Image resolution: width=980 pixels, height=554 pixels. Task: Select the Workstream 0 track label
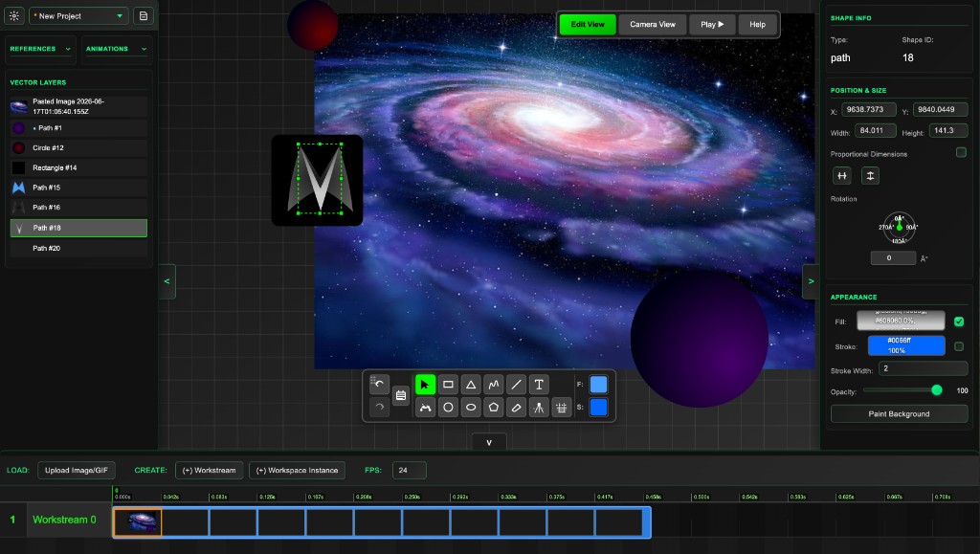64,520
